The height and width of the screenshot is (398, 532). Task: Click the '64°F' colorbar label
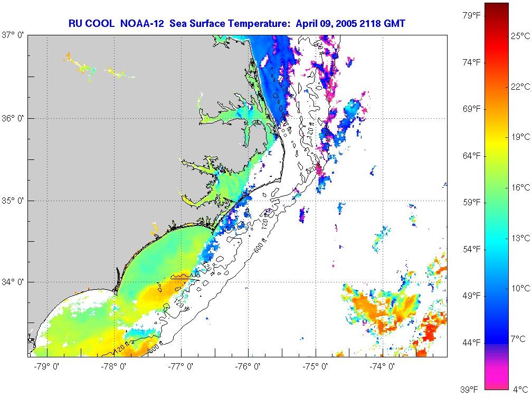click(x=472, y=156)
